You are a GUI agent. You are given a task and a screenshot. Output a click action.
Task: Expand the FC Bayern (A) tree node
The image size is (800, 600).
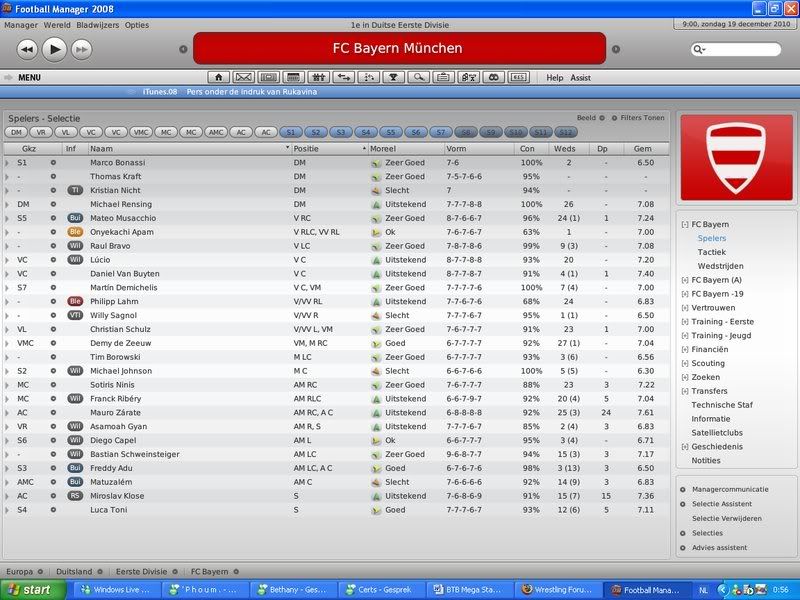685,280
